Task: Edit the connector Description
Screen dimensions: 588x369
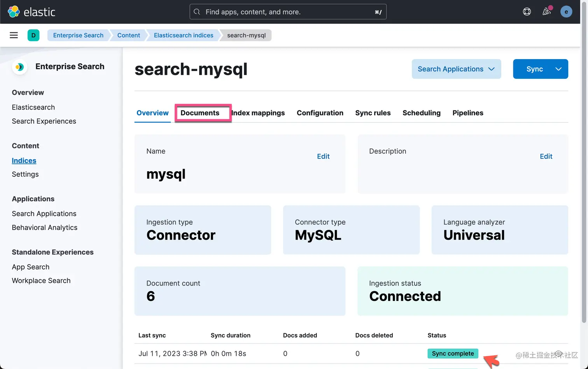Action: (x=546, y=156)
